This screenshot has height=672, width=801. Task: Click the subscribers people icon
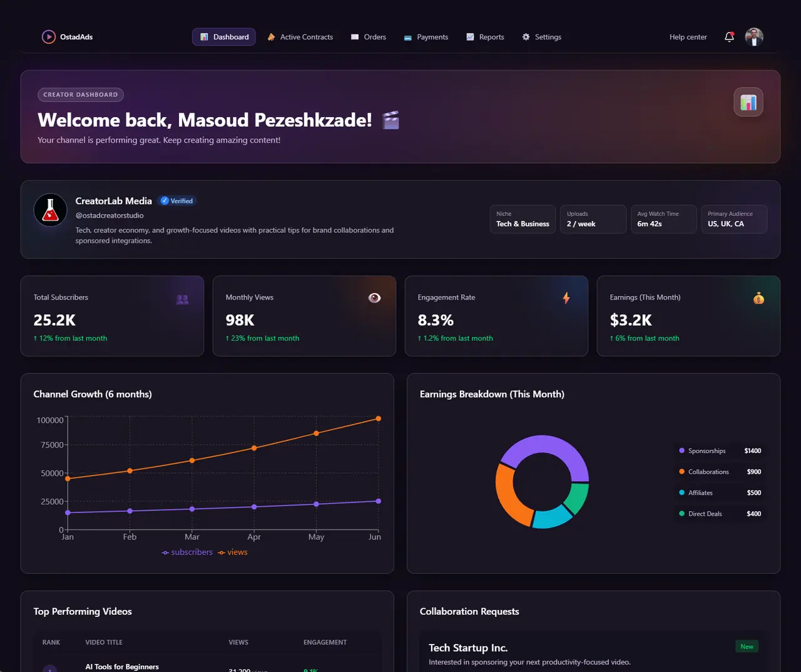coord(182,300)
